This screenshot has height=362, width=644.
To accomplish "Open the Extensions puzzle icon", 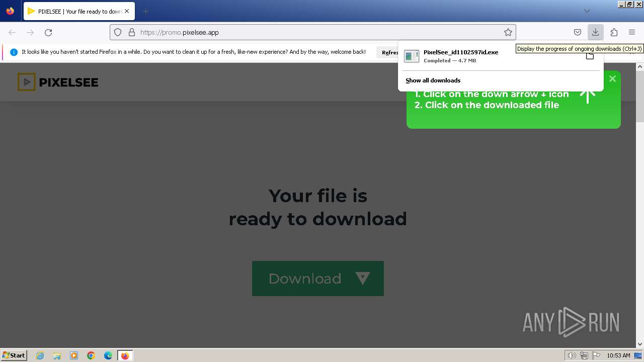I will point(614,32).
